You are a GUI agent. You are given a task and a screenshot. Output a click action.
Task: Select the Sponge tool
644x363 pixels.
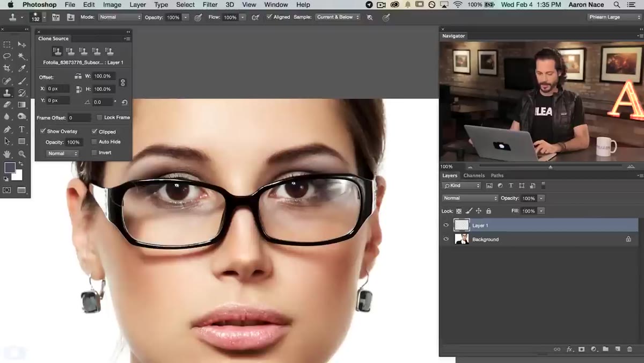click(21, 117)
